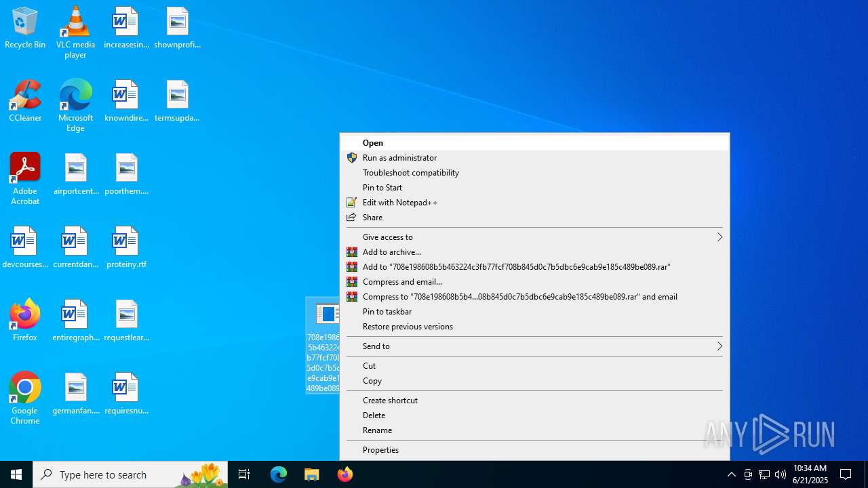This screenshot has width=868, height=488.
Task: Select the termsupda... image file icon
Action: click(x=177, y=102)
